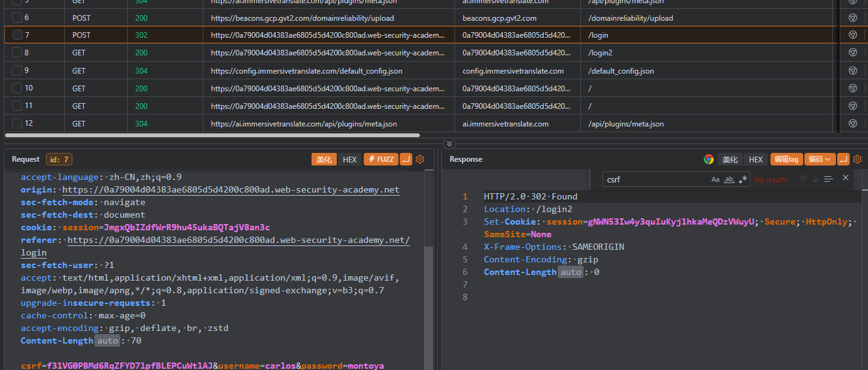Image resolution: width=868 pixels, height=370 pixels.
Task: Collapse panel using double chevron on divider
Action: pos(449,143)
